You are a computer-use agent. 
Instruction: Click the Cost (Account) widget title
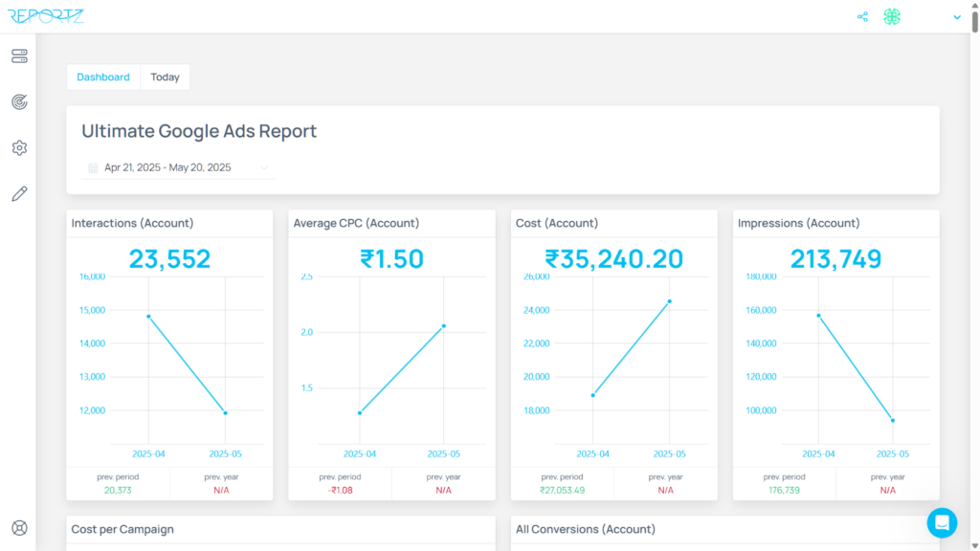[x=557, y=223]
